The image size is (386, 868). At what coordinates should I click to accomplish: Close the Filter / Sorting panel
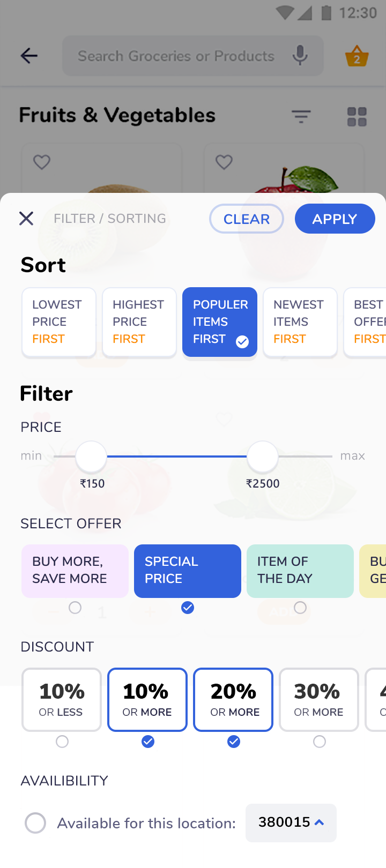point(26,219)
